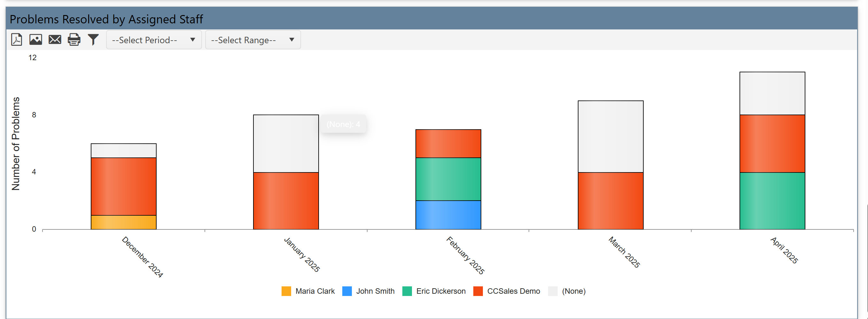Open the Select Period dropdown

coord(154,40)
